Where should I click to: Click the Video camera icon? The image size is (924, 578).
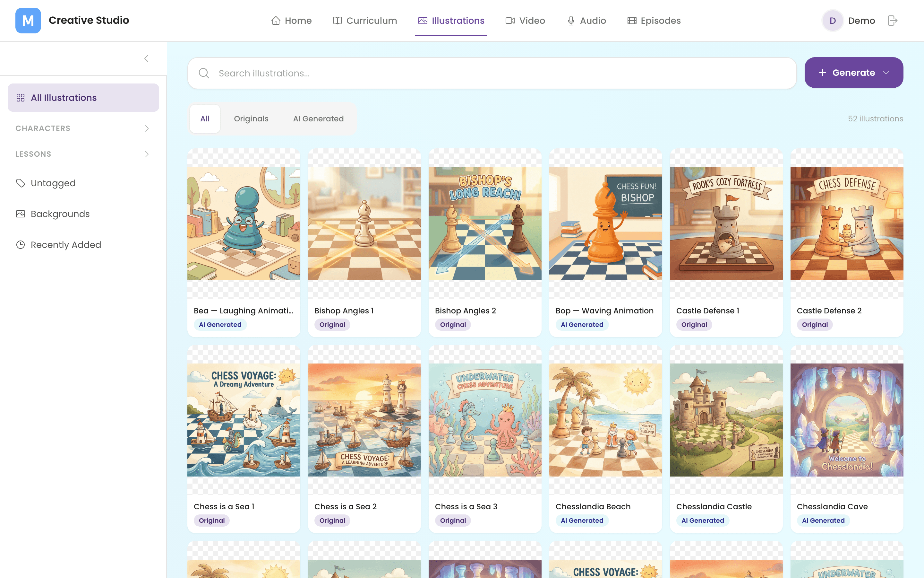[x=510, y=21]
